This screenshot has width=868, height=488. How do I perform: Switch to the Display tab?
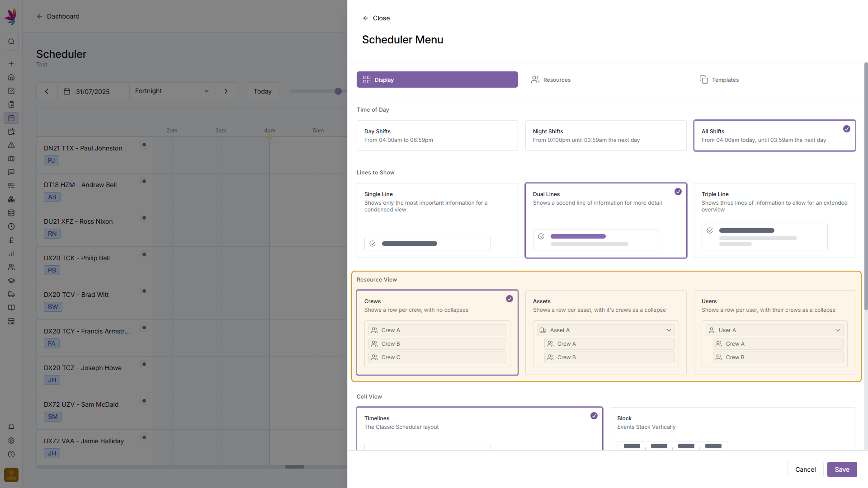(x=437, y=80)
